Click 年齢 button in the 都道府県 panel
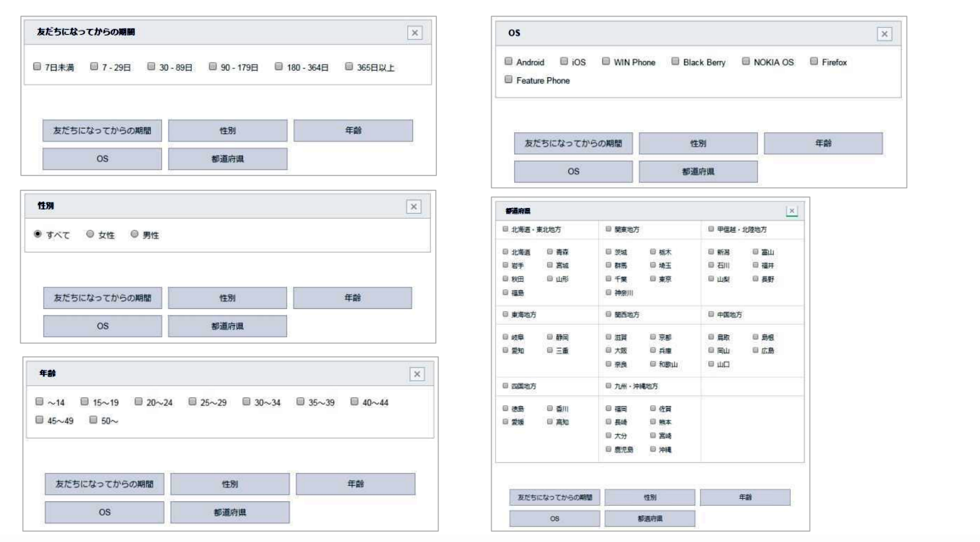This screenshot has height=542, width=980. [745, 497]
